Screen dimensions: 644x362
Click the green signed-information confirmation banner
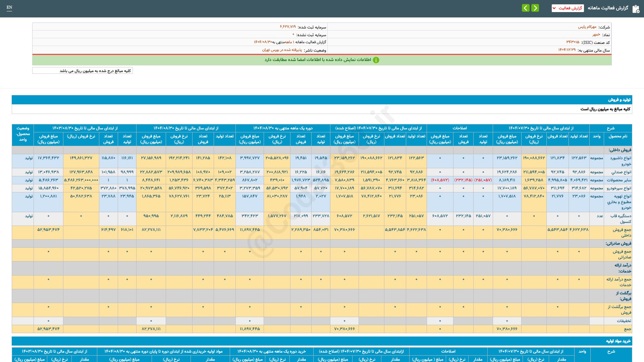click(x=322, y=60)
